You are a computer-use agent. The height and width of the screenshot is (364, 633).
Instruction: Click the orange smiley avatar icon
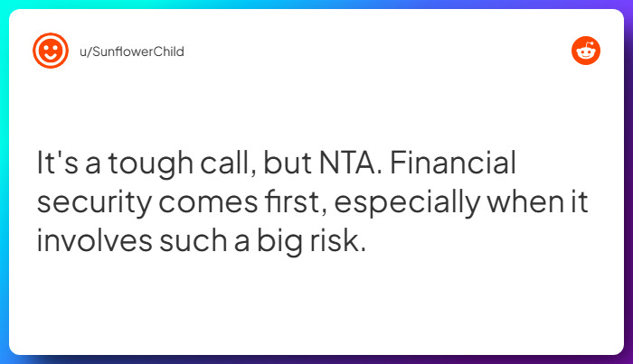pyautogui.click(x=50, y=51)
